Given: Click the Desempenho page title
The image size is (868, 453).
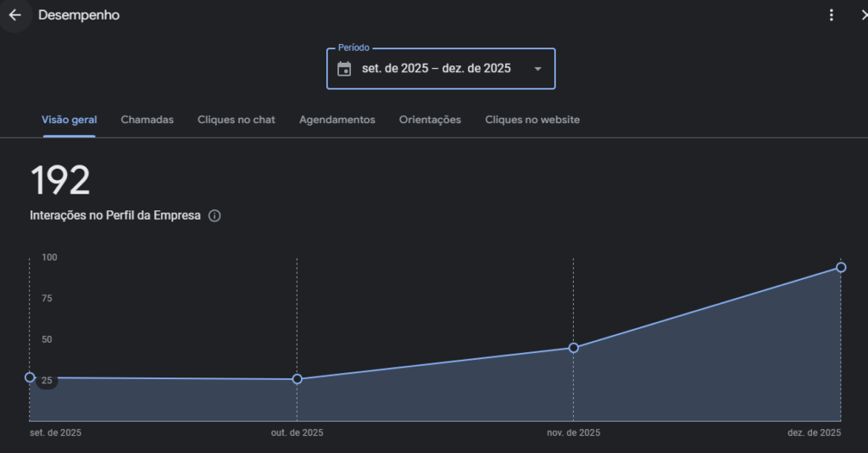Looking at the screenshot, I should point(79,15).
